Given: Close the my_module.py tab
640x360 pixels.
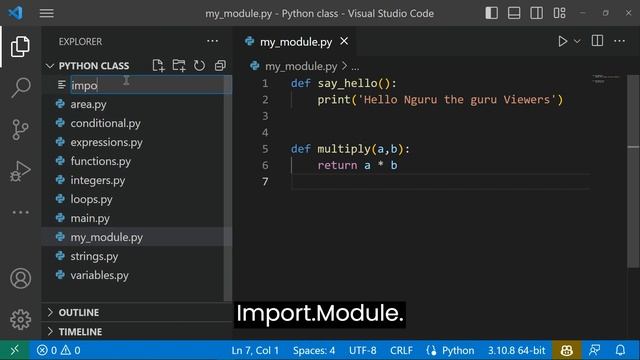Looking at the screenshot, I should (x=344, y=41).
